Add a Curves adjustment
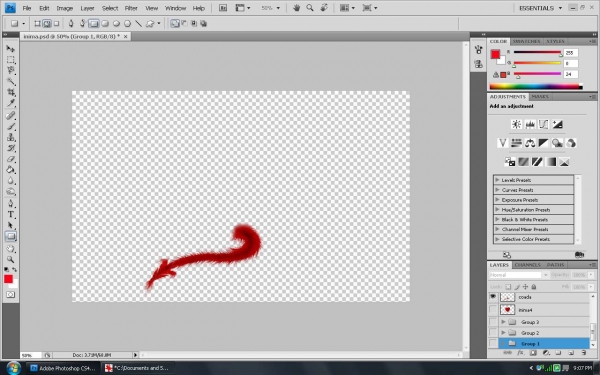Screen dimensions: 600x375 pyautogui.click(x=543, y=124)
